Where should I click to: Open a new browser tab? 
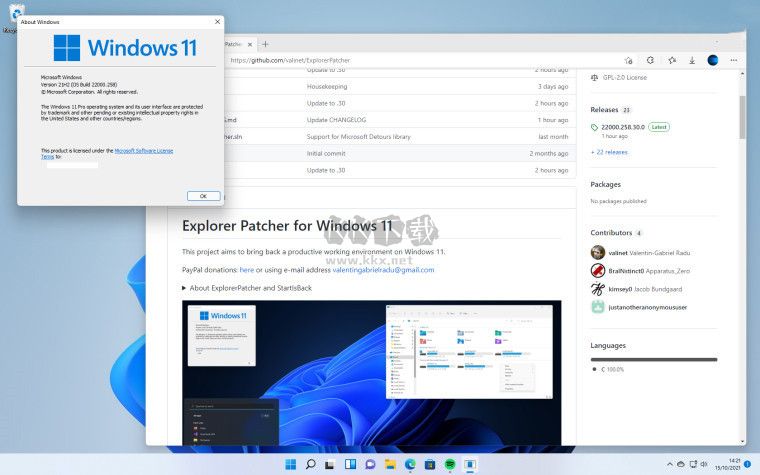click(265, 44)
